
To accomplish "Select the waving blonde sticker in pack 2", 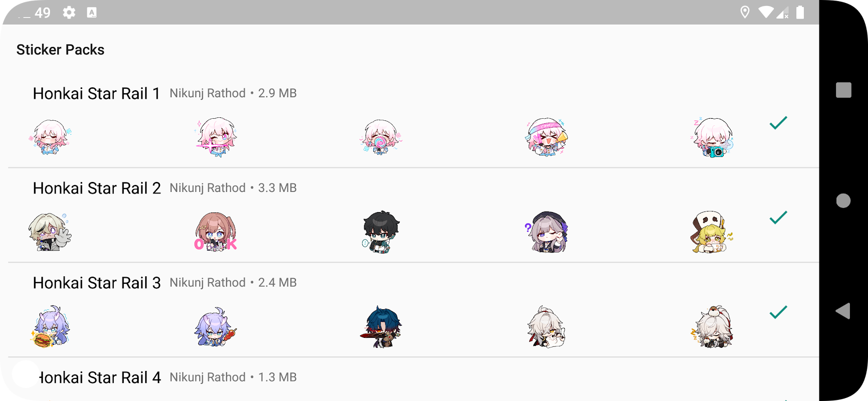I will [x=50, y=232].
